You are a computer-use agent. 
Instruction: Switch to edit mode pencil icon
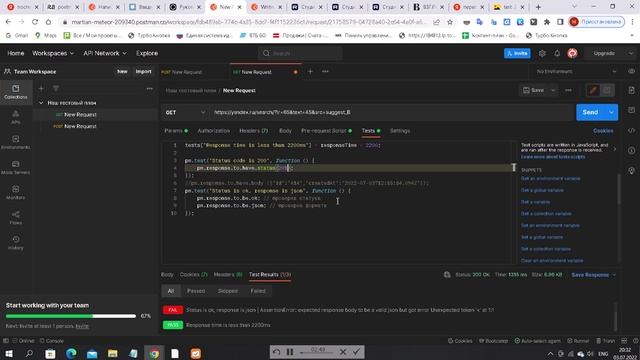click(593, 90)
